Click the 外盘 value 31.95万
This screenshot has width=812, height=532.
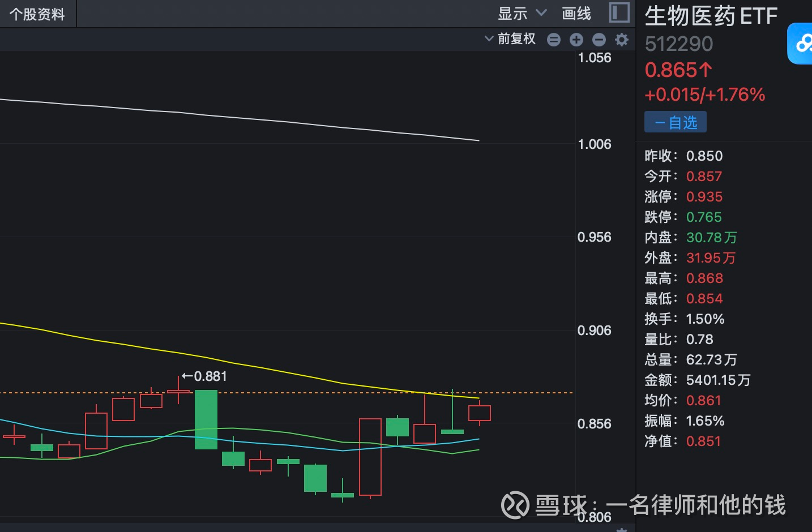click(711, 258)
